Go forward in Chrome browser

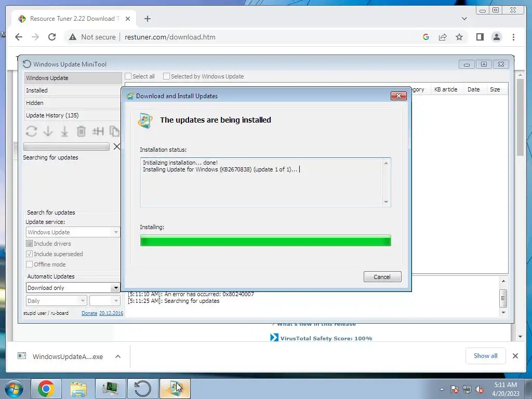(35, 37)
